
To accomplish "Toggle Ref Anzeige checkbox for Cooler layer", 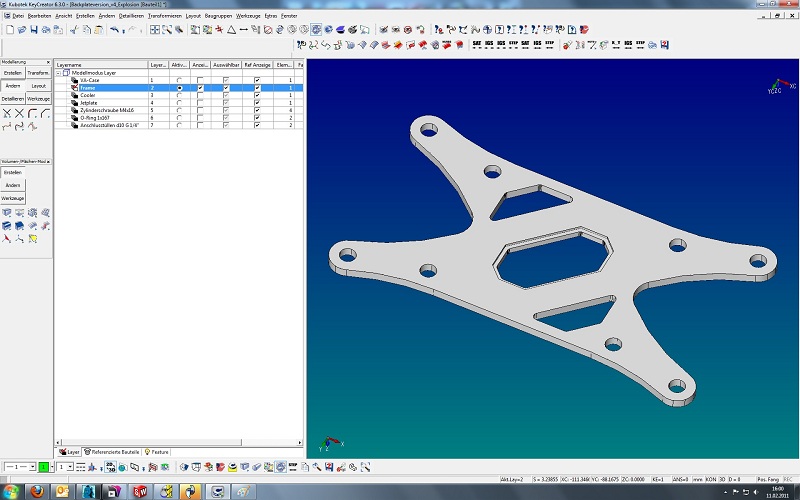I will click(x=257, y=95).
